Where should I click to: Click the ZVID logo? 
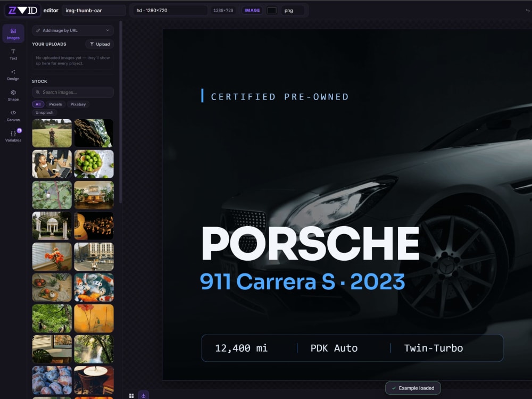coord(23,11)
